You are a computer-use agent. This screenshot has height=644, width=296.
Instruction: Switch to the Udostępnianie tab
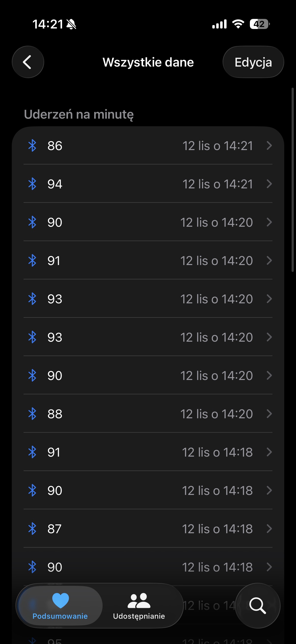139,605
